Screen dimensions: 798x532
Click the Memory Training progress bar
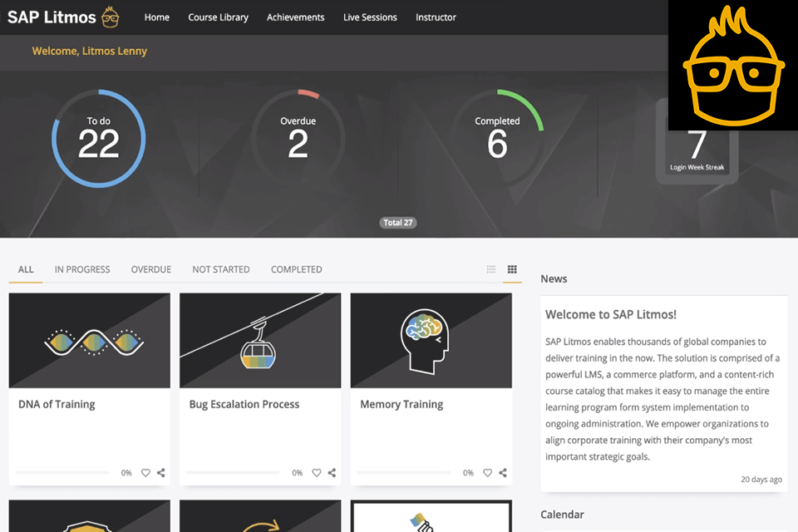coord(404,473)
